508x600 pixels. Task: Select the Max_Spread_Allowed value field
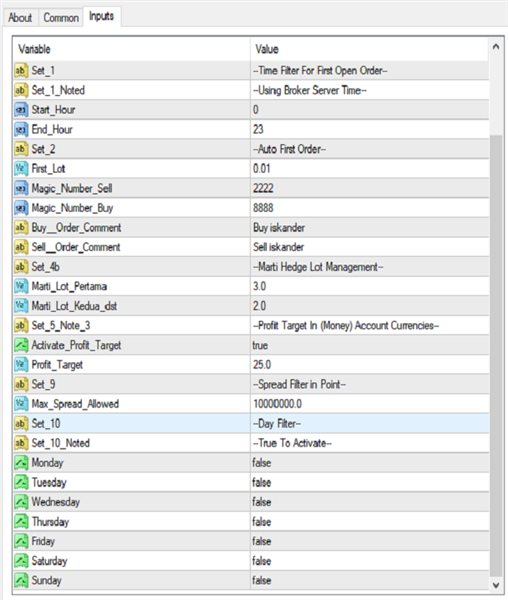370,404
